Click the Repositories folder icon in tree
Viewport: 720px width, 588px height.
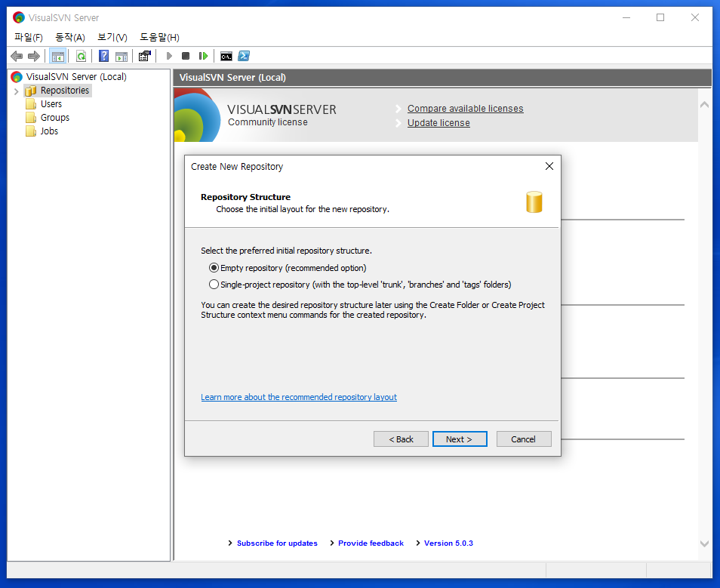click(x=31, y=91)
